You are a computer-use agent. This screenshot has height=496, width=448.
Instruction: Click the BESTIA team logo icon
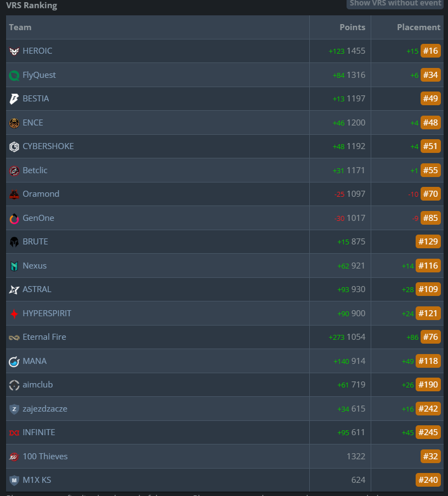coord(14,99)
